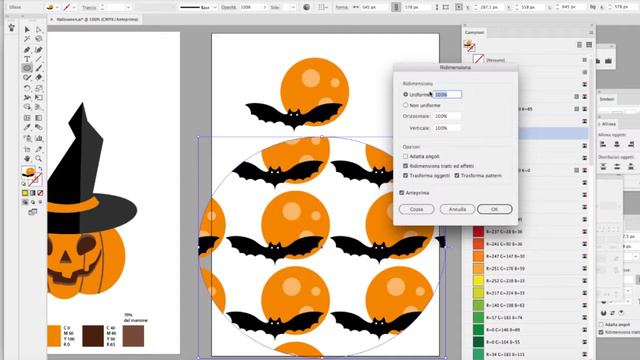Viewport: 640px width, 360px height.
Task: Open the Simboli panel tab
Action: click(607, 99)
